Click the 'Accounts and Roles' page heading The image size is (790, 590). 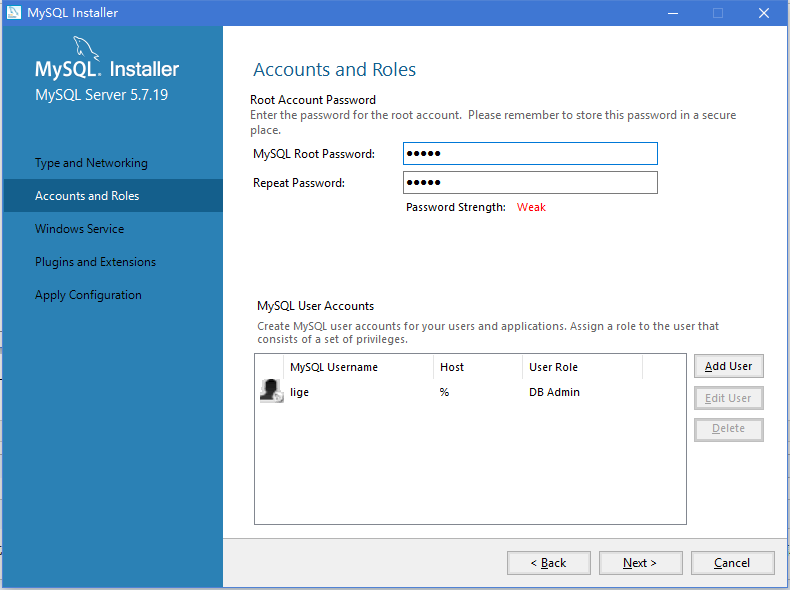pos(334,70)
